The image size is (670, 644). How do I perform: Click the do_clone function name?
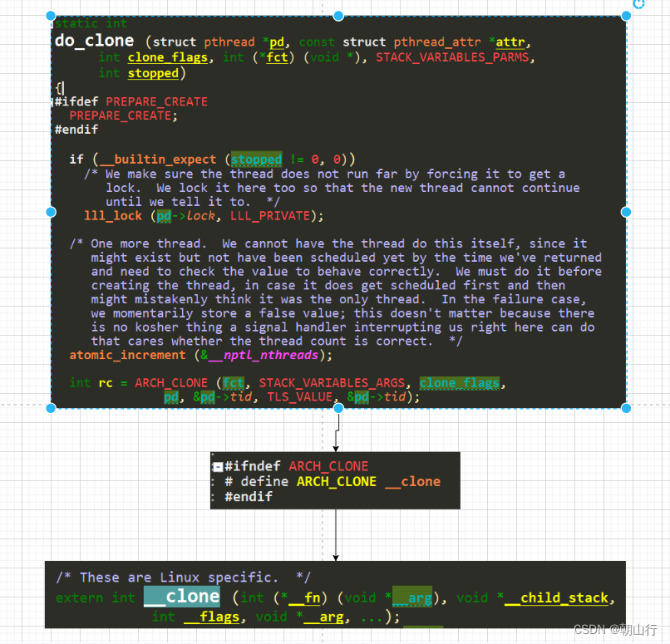pos(95,41)
